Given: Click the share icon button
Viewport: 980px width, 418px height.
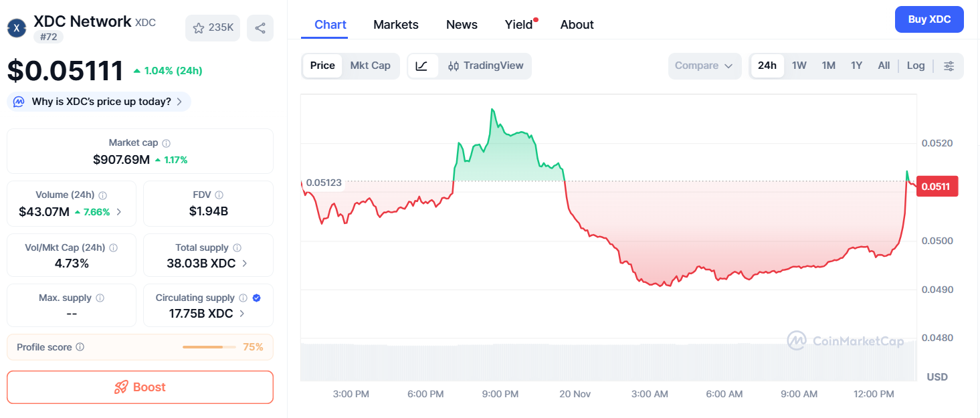Looking at the screenshot, I should (x=260, y=28).
